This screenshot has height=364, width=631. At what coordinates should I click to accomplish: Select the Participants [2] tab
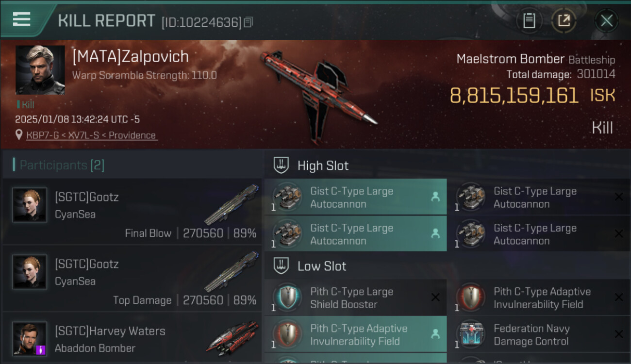62,165
